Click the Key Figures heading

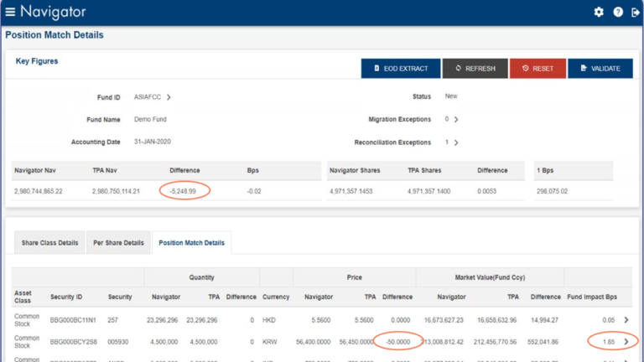coord(37,61)
